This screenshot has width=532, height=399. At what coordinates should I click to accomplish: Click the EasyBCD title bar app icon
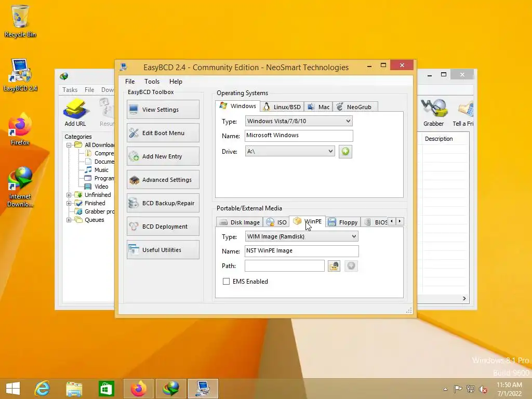point(124,67)
